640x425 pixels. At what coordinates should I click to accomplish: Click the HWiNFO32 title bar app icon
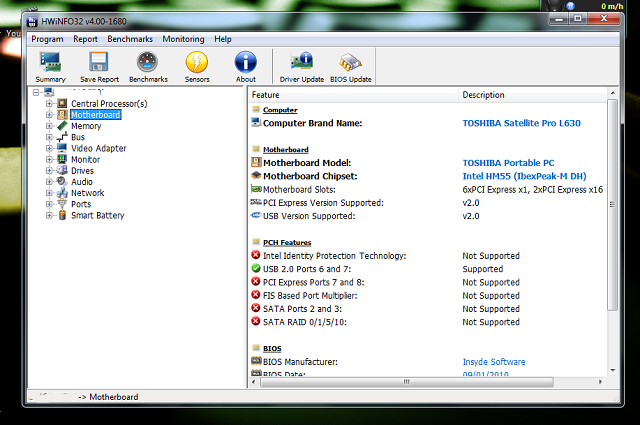pos(32,21)
